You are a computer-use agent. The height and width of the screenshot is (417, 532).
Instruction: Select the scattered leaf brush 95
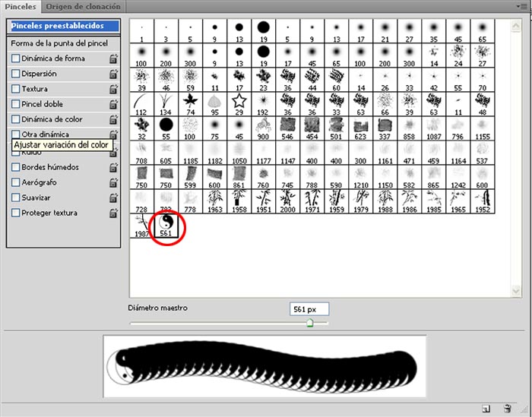click(x=215, y=104)
